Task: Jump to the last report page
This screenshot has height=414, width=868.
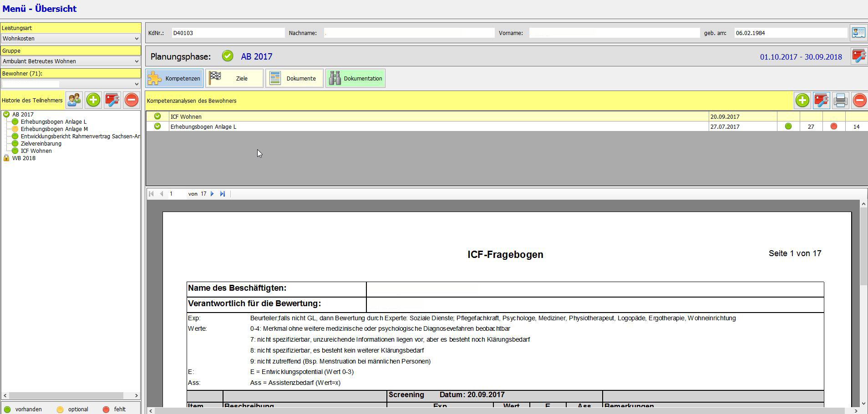Action: tap(223, 194)
